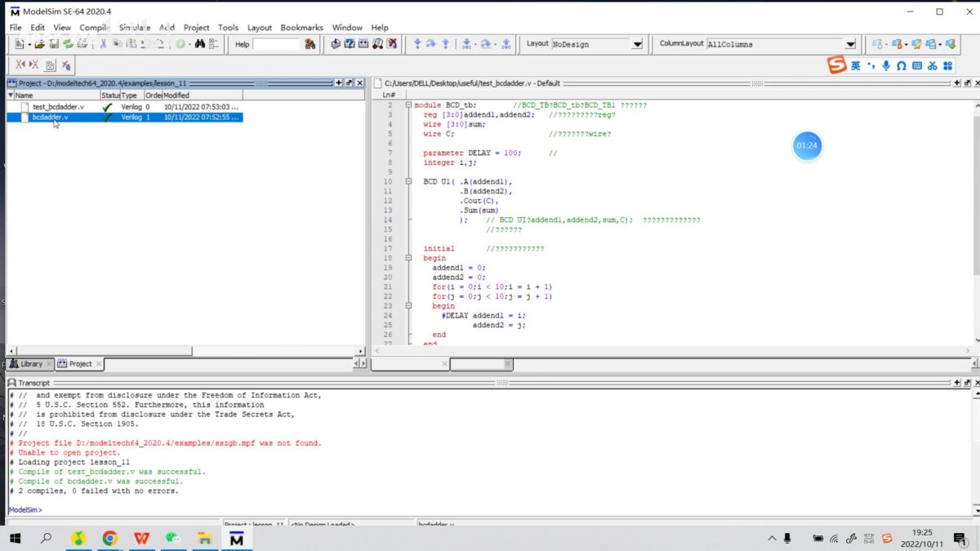This screenshot has width=980, height=551.
Task: Collapse the BCD U1 instantiation fold on line 10
Action: tap(408, 181)
